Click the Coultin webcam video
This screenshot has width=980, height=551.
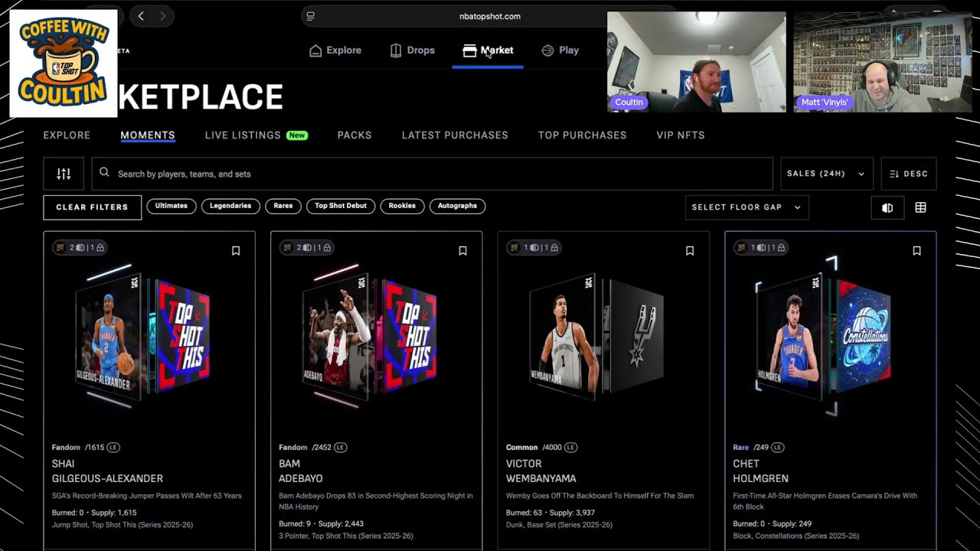[697, 62]
